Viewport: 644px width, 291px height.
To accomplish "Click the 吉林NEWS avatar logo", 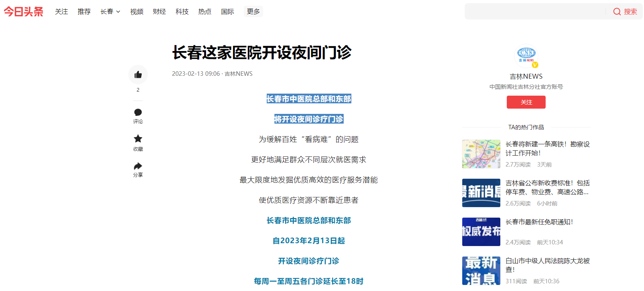I will click(x=526, y=56).
